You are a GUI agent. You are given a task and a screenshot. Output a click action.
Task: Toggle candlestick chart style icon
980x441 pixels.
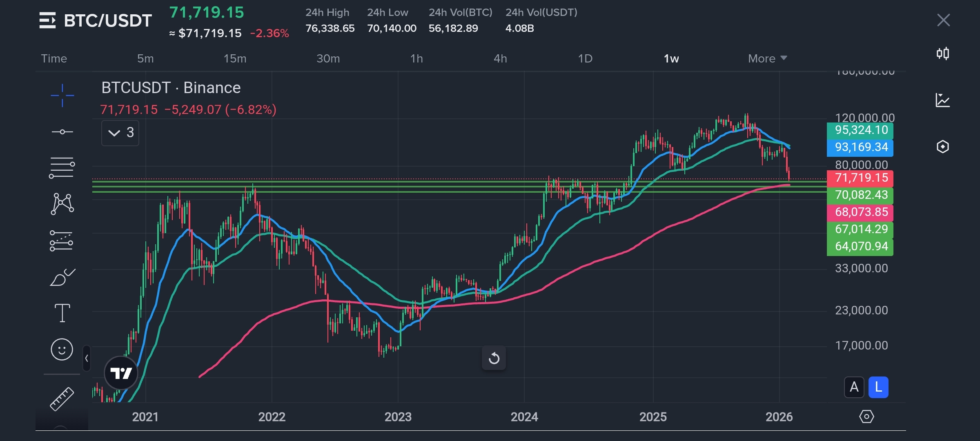942,53
